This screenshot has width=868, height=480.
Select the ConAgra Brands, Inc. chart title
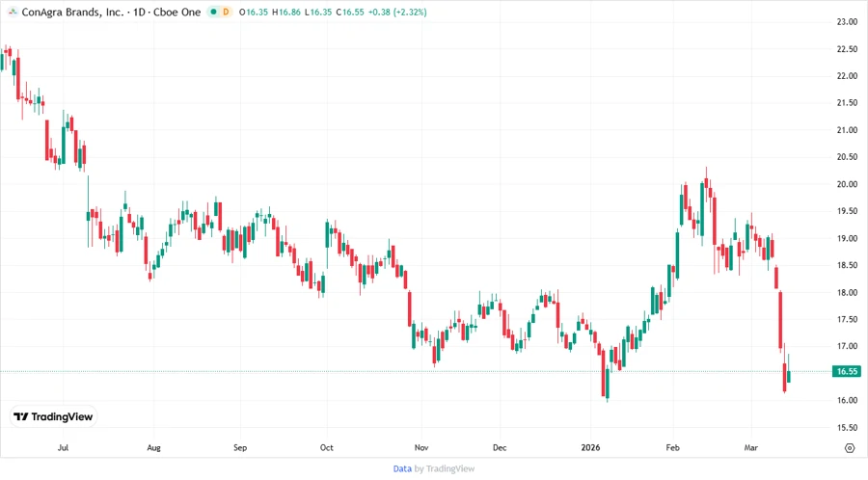(x=72, y=12)
